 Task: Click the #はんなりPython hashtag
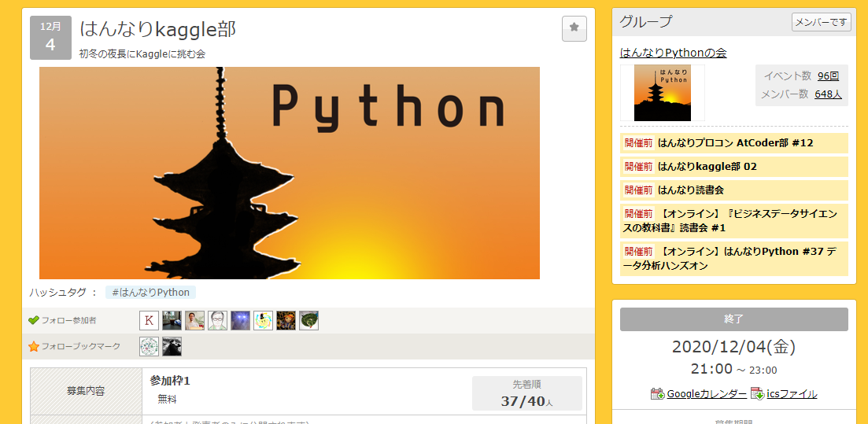click(x=150, y=293)
